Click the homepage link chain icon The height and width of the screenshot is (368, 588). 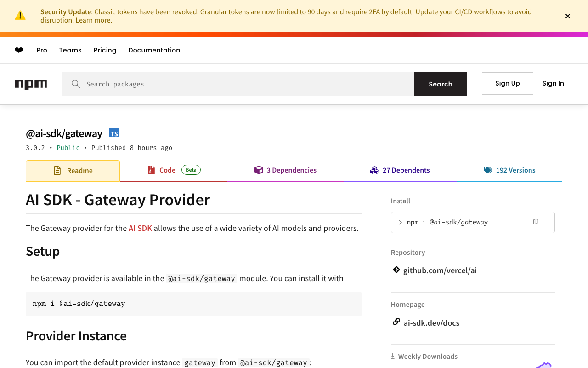[396, 322]
